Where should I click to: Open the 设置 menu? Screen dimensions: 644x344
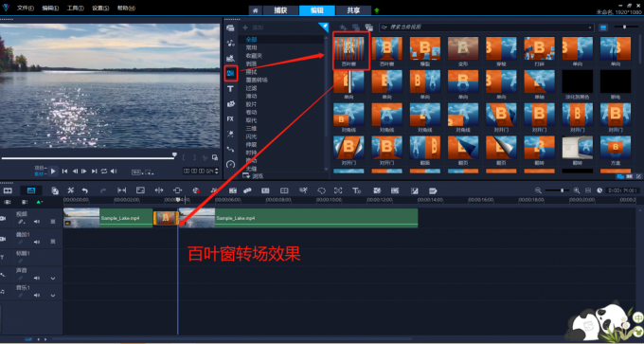pyautogui.click(x=100, y=9)
